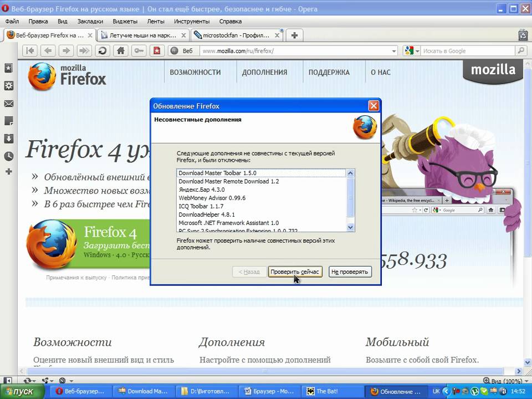
Task: Click the Firefox logo on the page
Action: pos(67,76)
